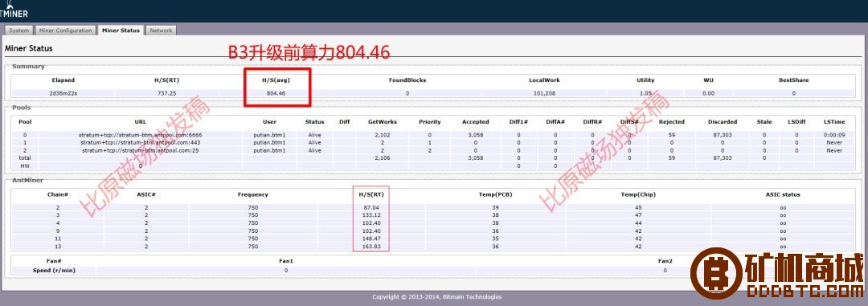This screenshot has width=868, height=306.
Task: Click the ASIC status column header
Action: pyautogui.click(x=783, y=195)
